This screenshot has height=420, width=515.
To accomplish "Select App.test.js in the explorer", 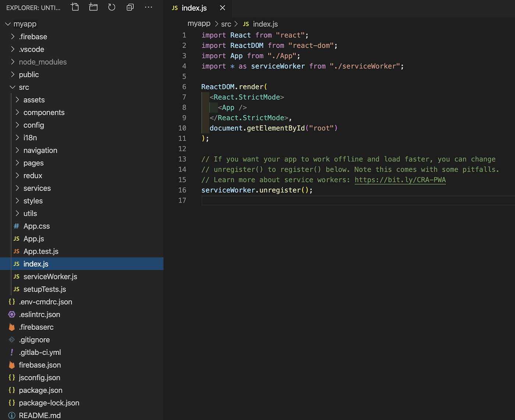I will tap(41, 251).
